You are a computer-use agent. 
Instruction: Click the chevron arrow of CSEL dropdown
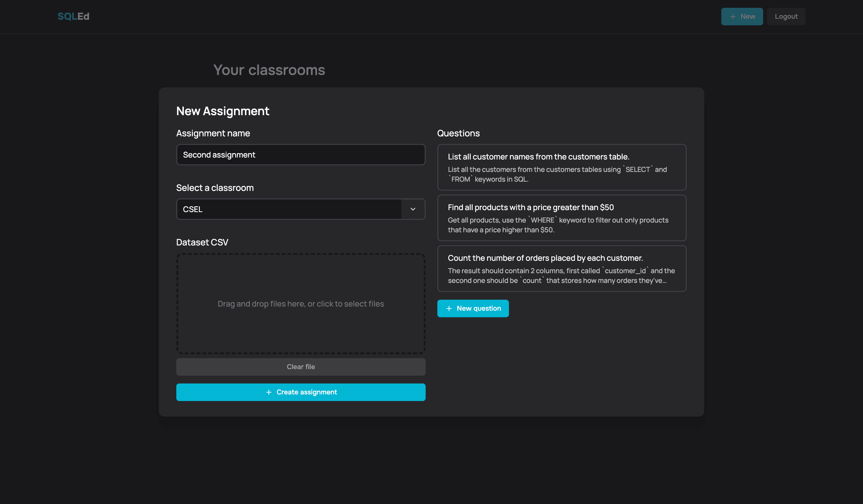coord(413,209)
